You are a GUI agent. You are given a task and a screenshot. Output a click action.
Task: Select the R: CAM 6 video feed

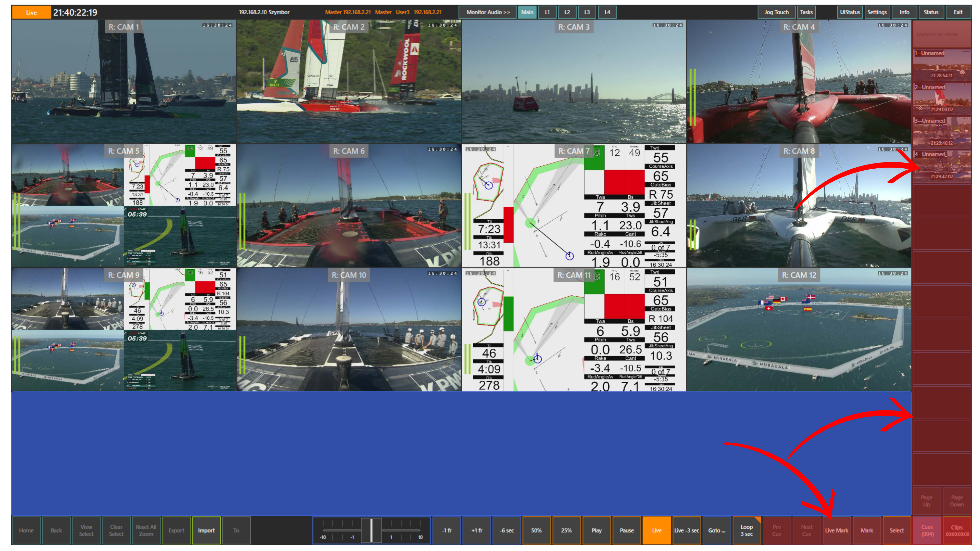[349, 205]
